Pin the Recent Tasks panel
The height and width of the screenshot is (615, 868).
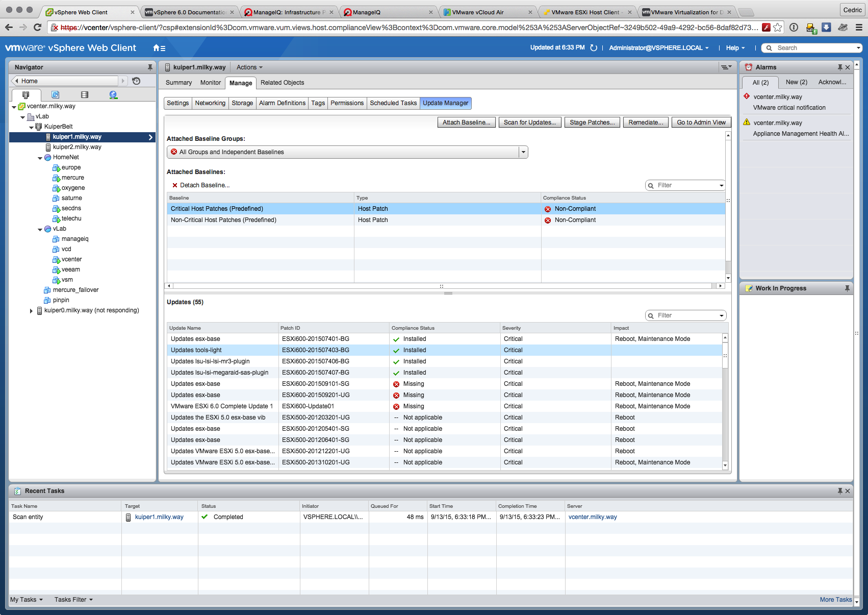840,491
